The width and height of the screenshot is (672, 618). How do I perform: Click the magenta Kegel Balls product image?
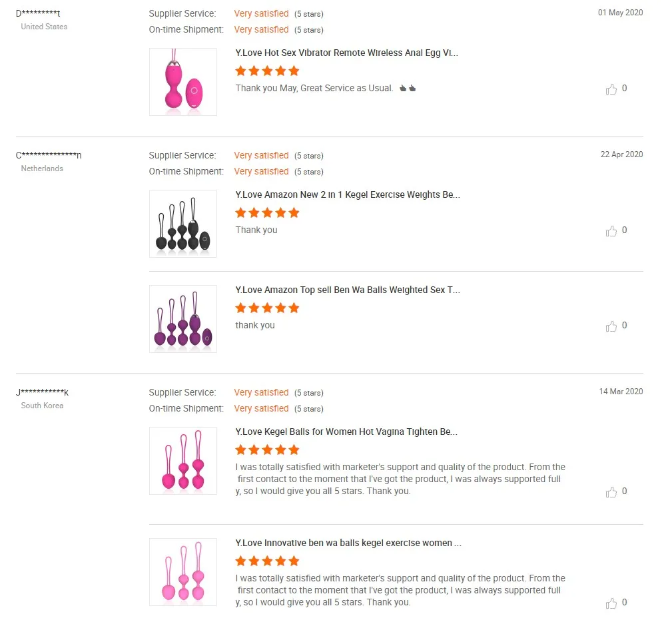[x=183, y=461]
